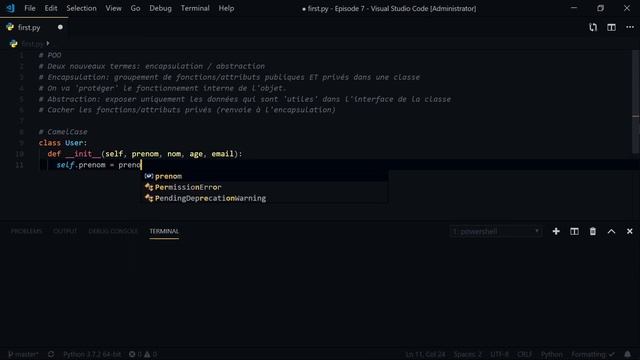Viewport: 640px width, 360px height.
Task: Select the Python language mode
Action: pyautogui.click(x=551, y=354)
